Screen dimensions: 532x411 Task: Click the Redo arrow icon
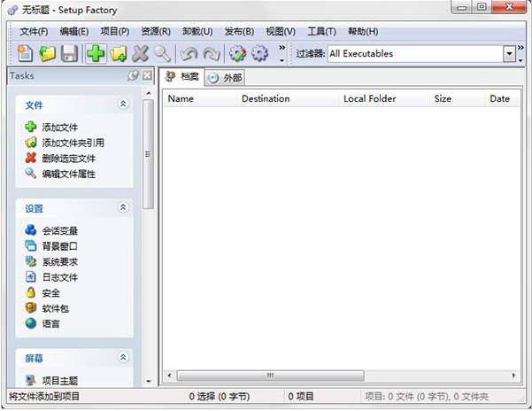tap(212, 54)
